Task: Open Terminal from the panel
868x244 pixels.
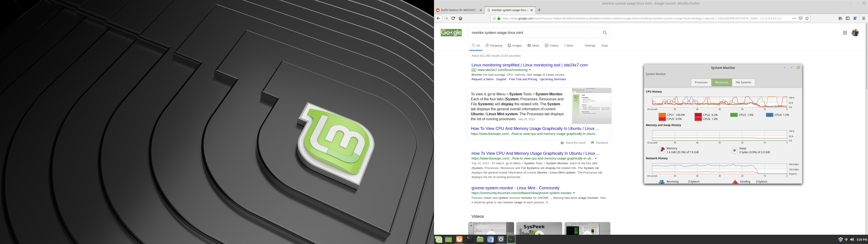Action: 470,239
